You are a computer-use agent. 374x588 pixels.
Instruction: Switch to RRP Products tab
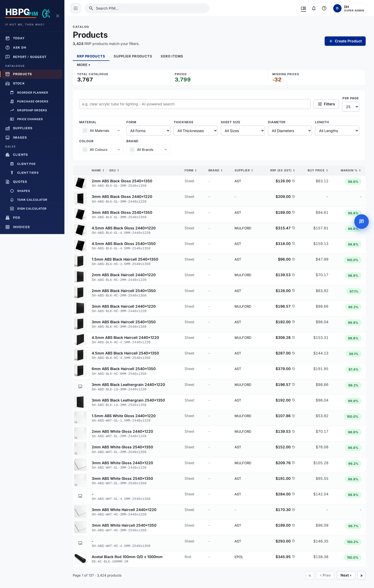(x=91, y=56)
